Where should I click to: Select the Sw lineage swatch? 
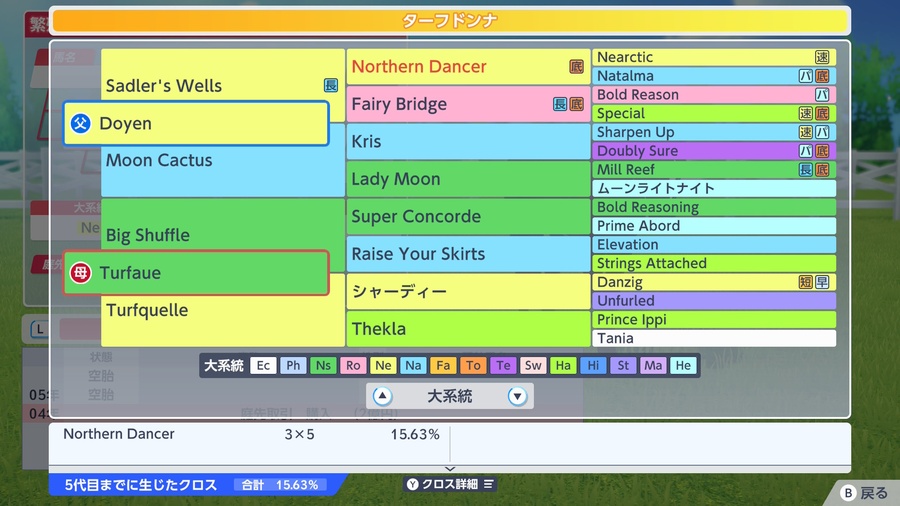pos(533,365)
